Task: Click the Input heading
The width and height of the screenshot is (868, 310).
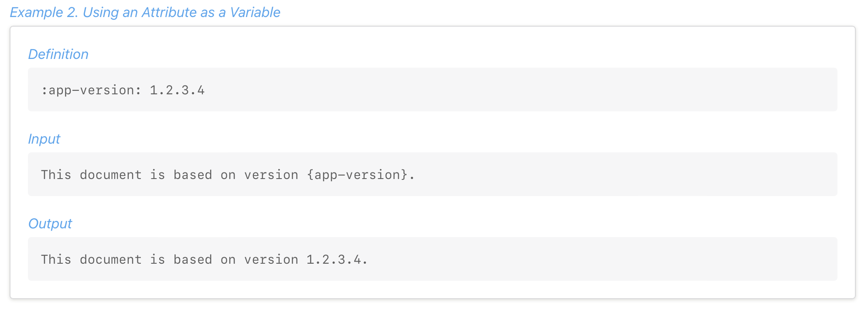Action: click(44, 139)
